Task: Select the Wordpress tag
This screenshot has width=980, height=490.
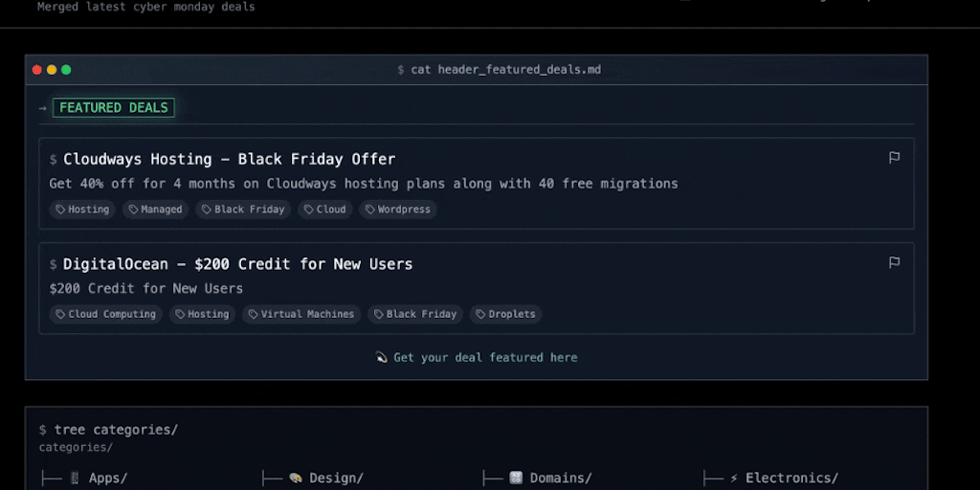Action: pos(397,210)
